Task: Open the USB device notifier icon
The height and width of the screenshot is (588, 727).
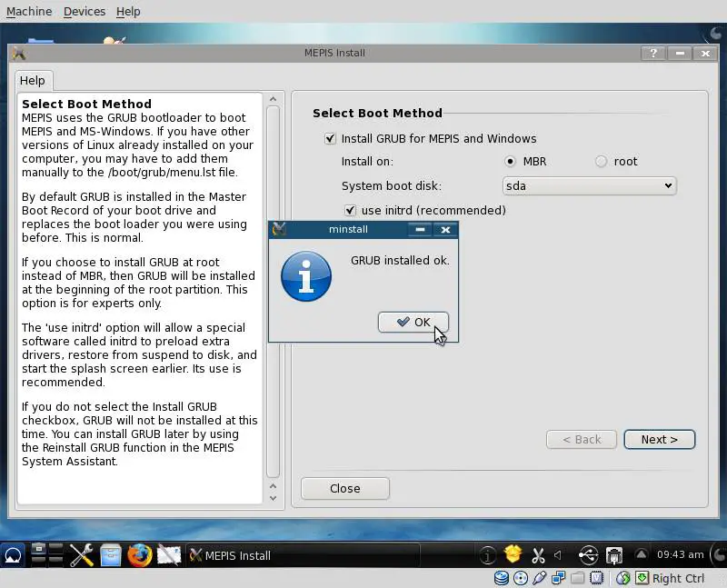Action: [588, 554]
